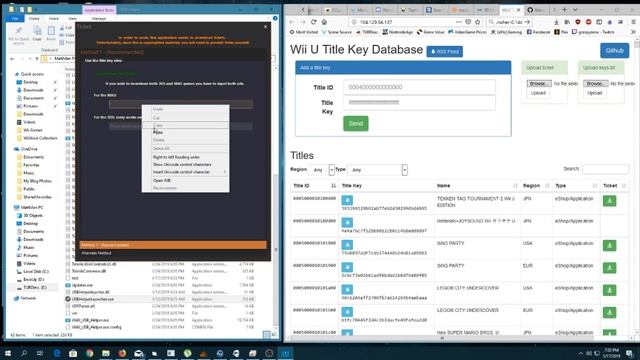This screenshot has width=640, height=360.
Task: Copy title key for LEGO CITY UNDERCOVER USA
Action: pos(347,290)
